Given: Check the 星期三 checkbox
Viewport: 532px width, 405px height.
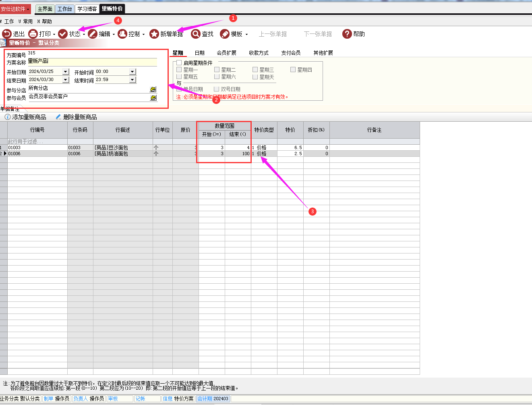Looking at the screenshot, I should [255, 70].
